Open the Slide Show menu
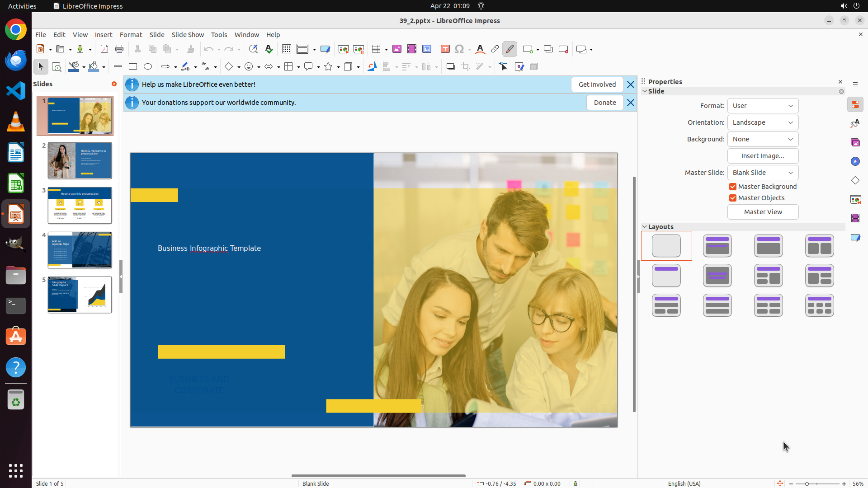 point(188,35)
